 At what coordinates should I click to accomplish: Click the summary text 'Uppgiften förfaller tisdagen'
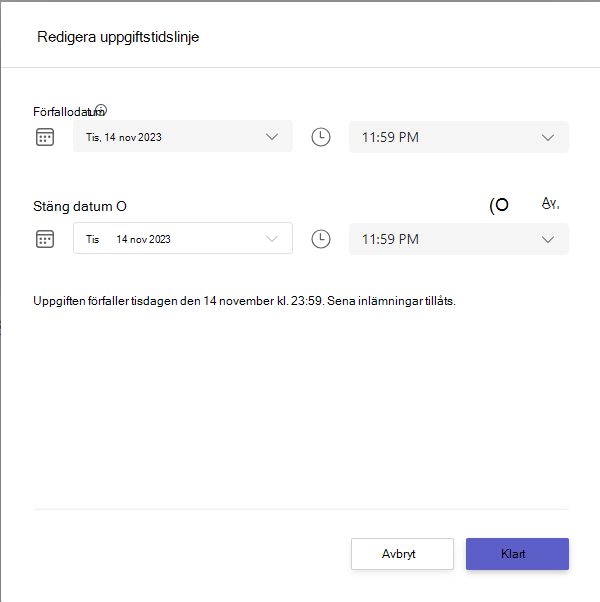click(106, 301)
